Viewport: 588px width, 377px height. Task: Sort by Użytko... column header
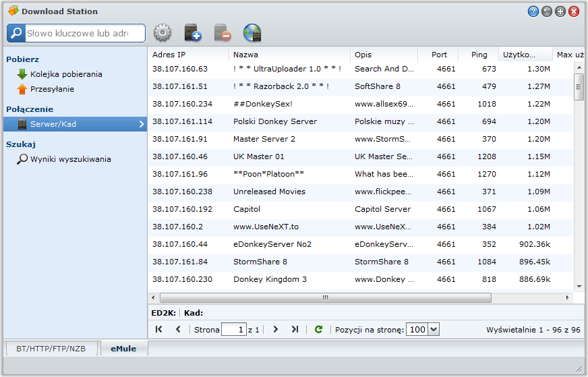525,55
